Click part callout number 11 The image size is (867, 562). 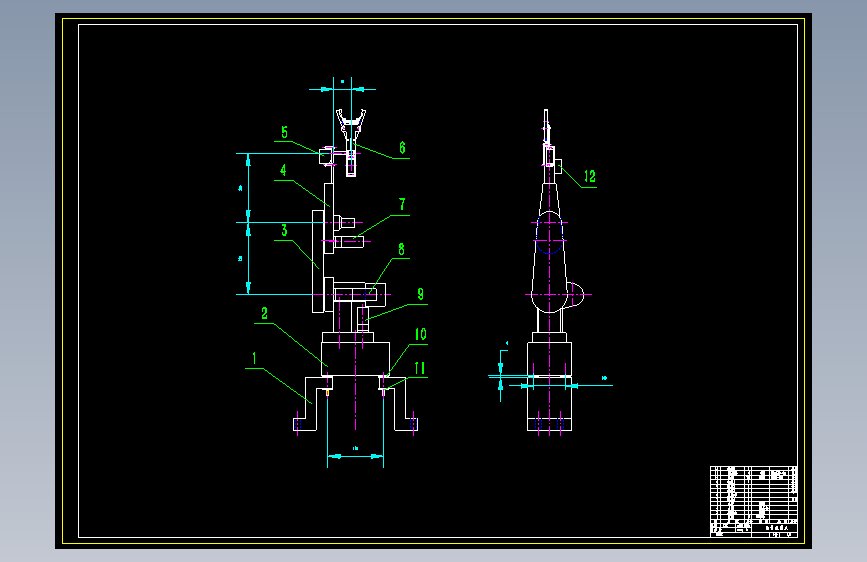click(x=420, y=368)
